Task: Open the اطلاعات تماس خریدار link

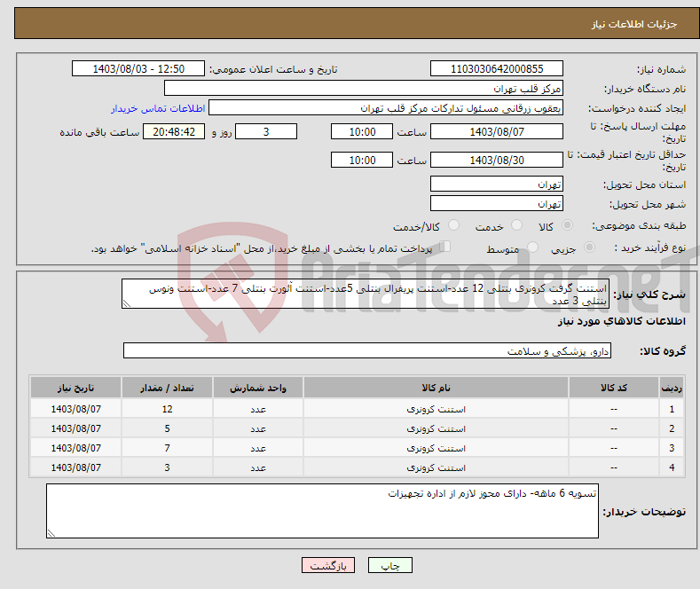Action: point(158,108)
